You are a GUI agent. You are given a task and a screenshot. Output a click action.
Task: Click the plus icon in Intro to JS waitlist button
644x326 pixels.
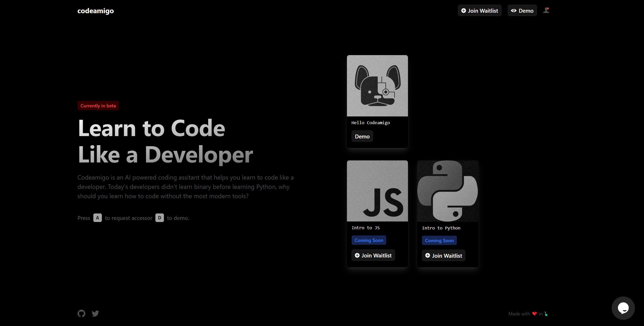click(357, 255)
